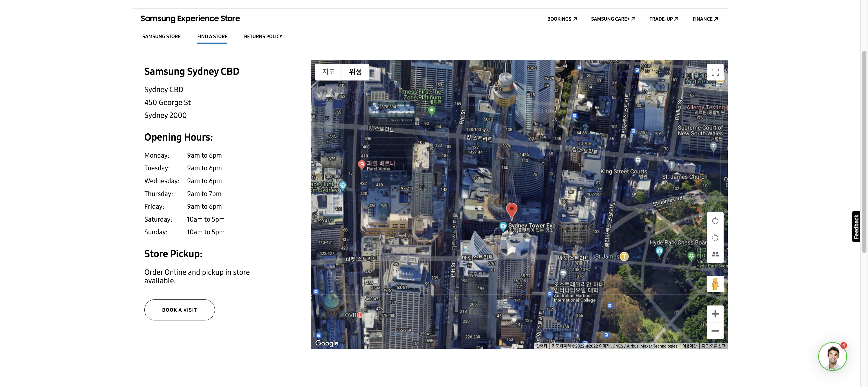The height and width of the screenshot is (387, 868).
Task: Click the Allergy Testing map label
Action: click(705, 107)
